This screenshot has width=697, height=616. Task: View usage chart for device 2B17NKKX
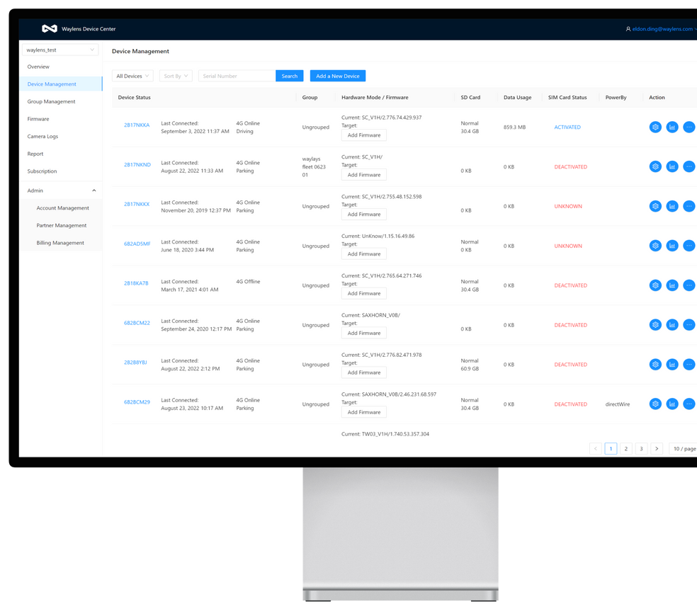[x=672, y=206]
